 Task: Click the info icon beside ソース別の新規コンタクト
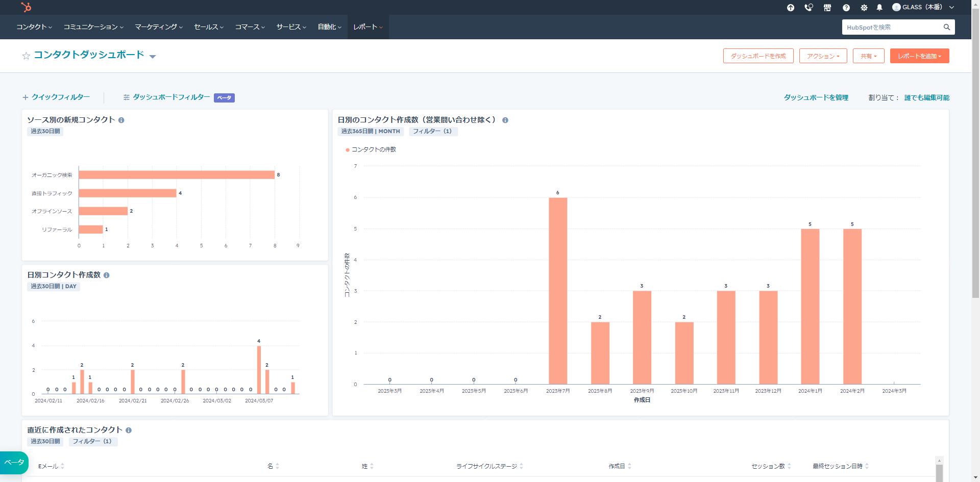(121, 120)
